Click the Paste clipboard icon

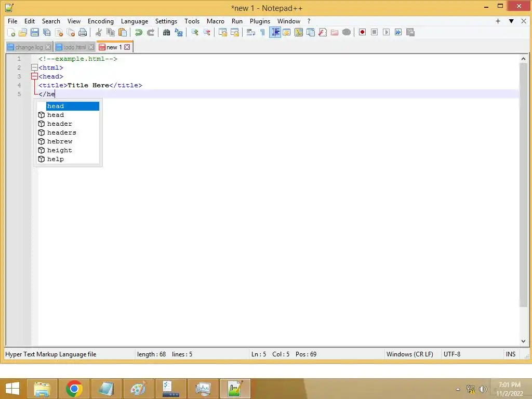pos(123,32)
